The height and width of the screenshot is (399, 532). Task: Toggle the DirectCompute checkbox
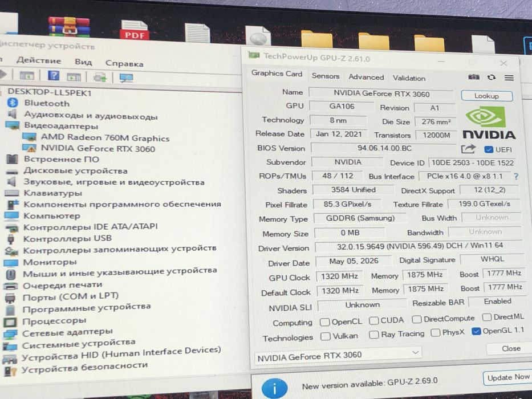pos(417,319)
